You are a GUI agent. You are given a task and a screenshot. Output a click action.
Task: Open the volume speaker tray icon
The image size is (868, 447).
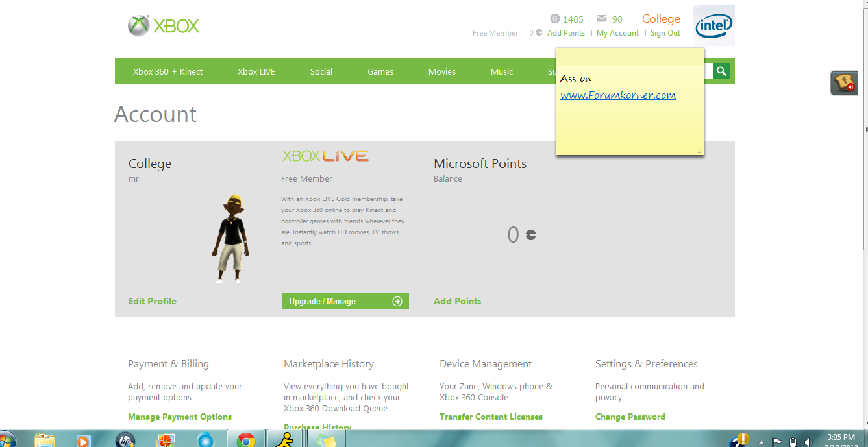coord(808,442)
